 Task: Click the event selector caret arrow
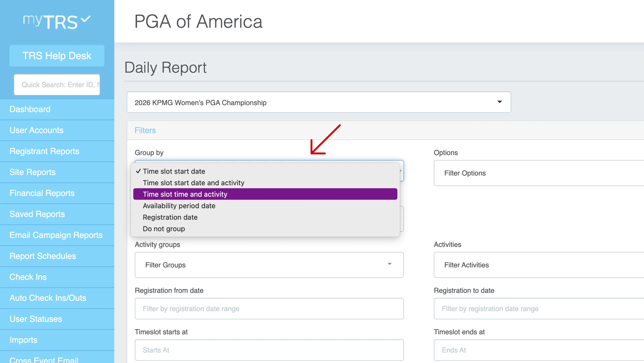(x=499, y=102)
